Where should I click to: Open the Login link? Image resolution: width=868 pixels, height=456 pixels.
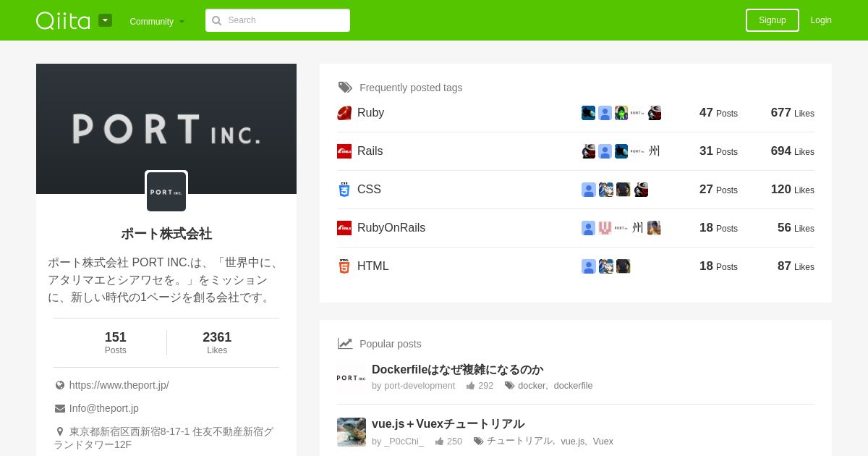(821, 20)
